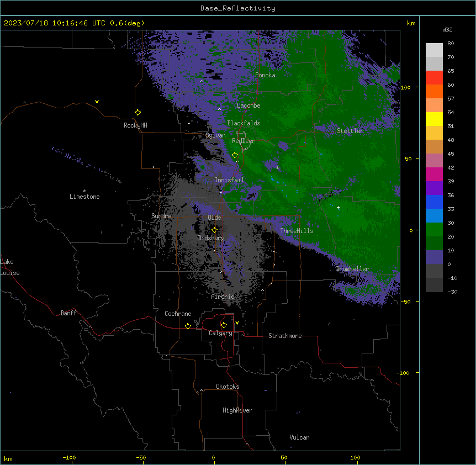The height and width of the screenshot is (465, 476).
Task: Click the yellow V marker northeast of Calgary
Action: pyautogui.click(x=237, y=323)
